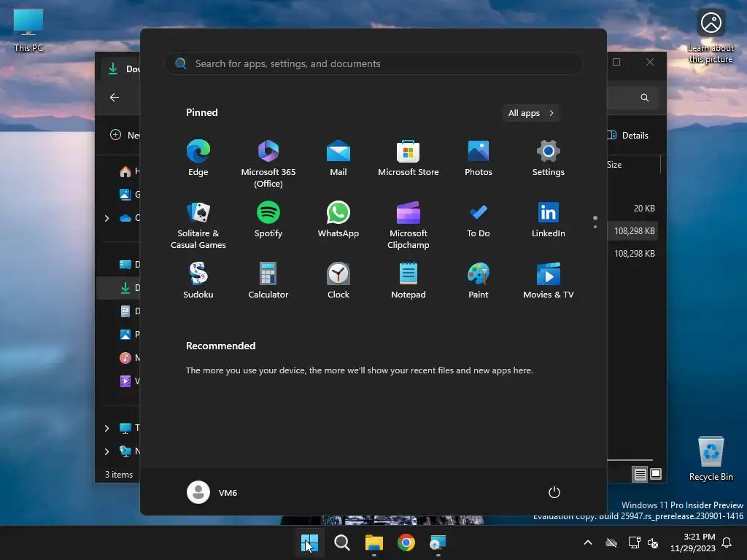Open WhatsApp pinned app
The image size is (747, 560).
338,219
